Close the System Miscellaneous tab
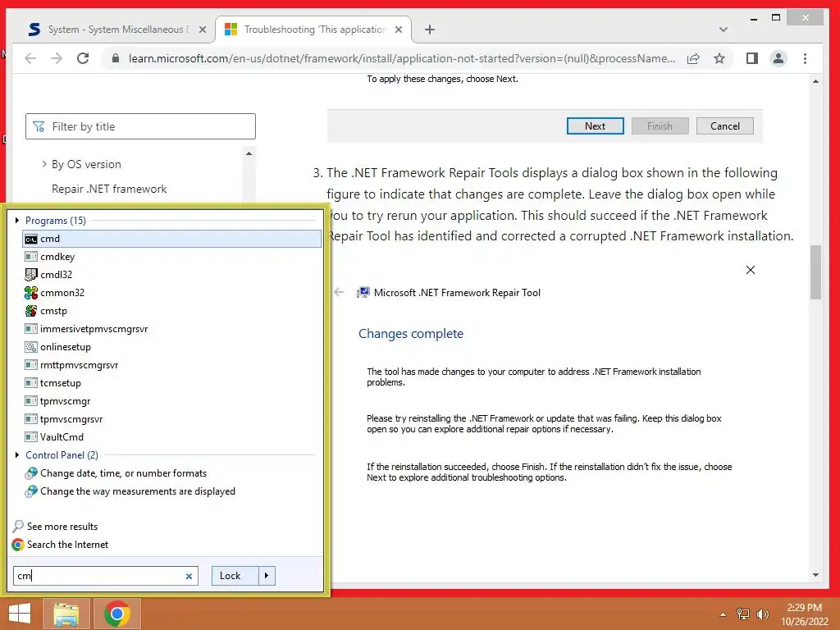 pyautogui.click(x=203, y=30)
